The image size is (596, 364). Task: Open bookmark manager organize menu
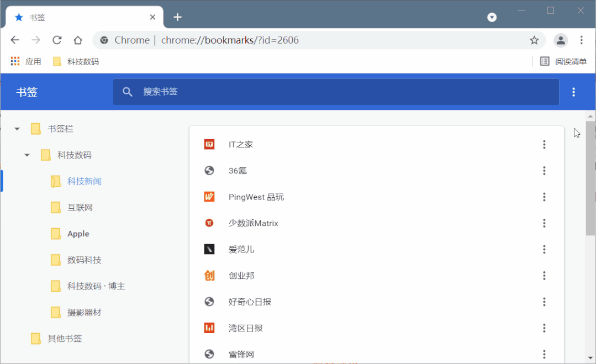573,92
